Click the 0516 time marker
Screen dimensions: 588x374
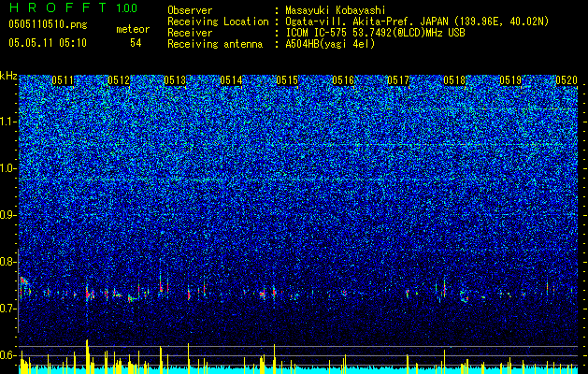click(x=343, y=80)
